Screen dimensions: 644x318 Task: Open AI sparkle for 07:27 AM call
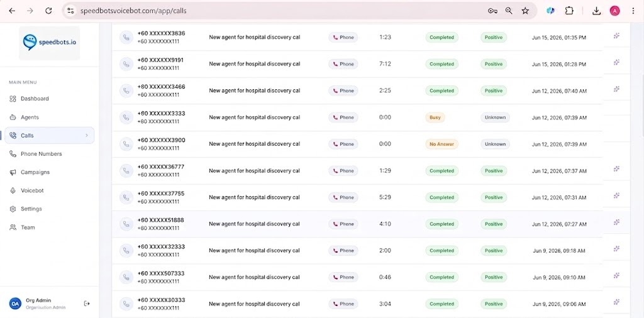[x=616, y=222]
